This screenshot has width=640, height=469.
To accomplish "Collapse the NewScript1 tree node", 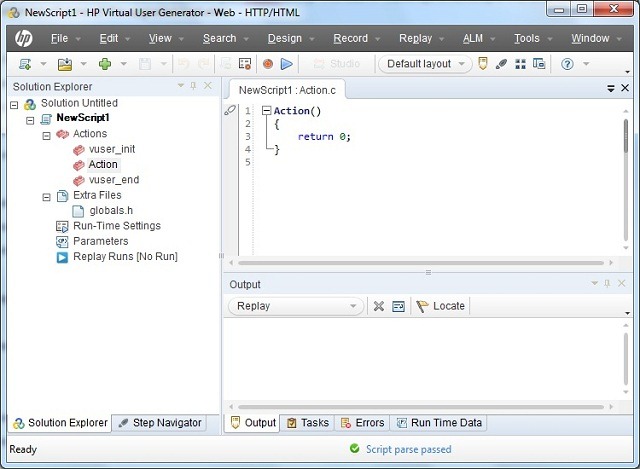I will point(30,120).
